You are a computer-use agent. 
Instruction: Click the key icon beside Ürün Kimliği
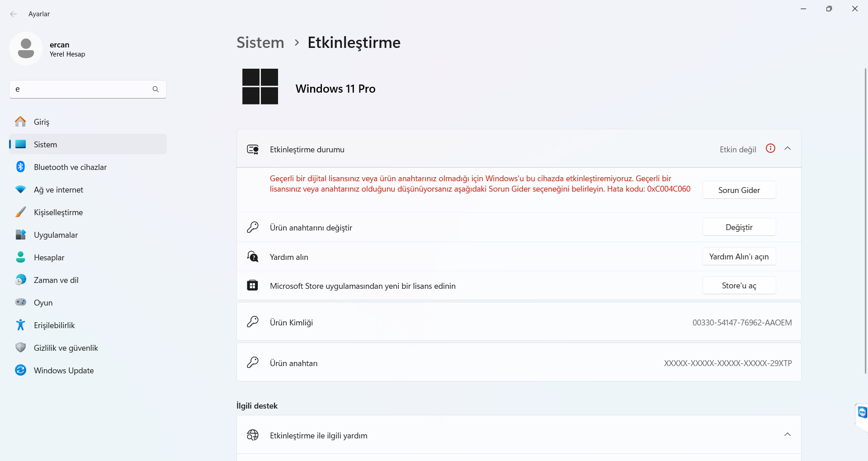253,322
